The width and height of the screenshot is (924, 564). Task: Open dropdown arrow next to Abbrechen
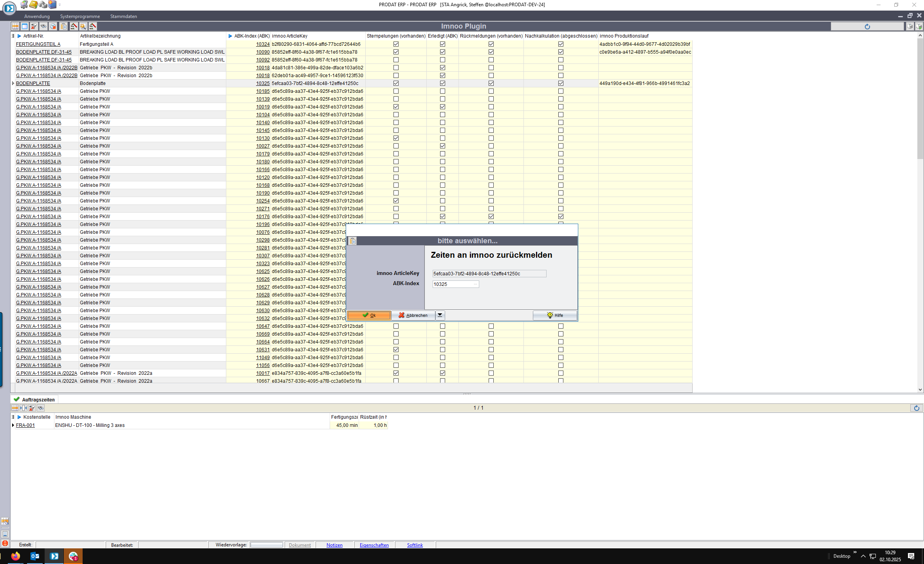(x=440, y=315)
